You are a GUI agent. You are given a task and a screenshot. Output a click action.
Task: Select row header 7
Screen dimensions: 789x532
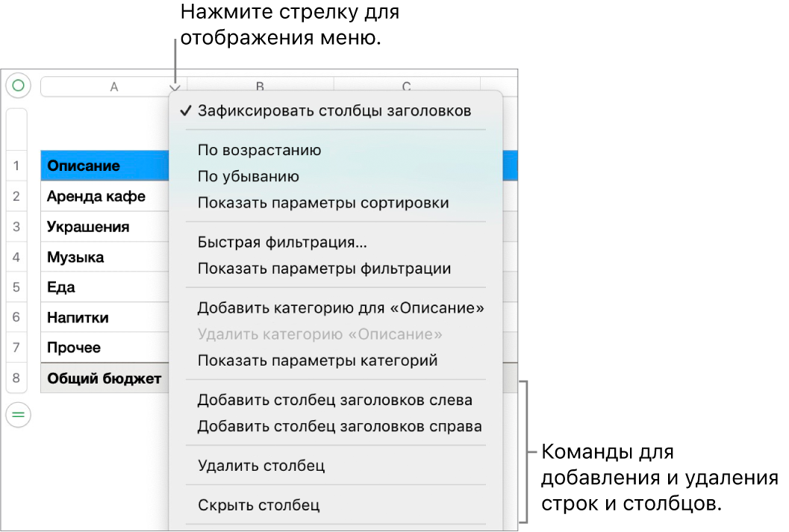pyautogui.click(x=16, y=348)
